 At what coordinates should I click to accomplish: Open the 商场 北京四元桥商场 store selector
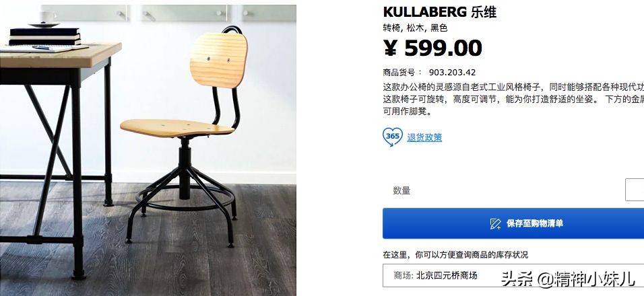[x=513, y=276]
